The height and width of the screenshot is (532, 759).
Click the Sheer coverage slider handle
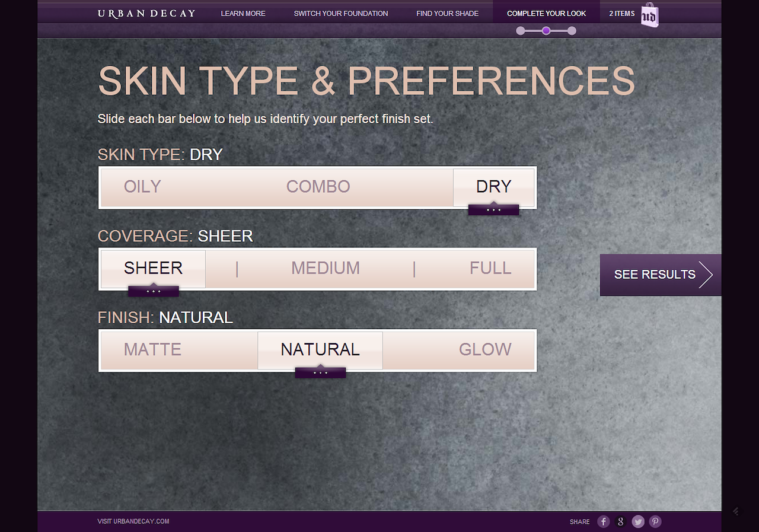click(153, 291)
